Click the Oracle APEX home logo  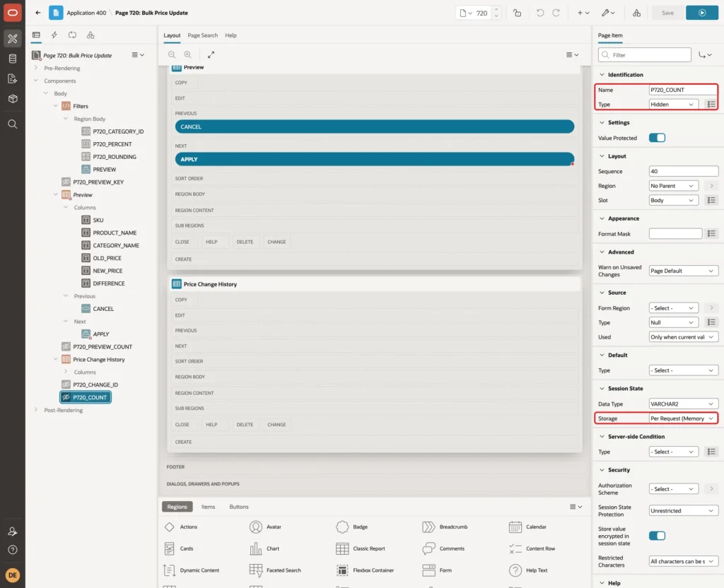coord(13,13)
